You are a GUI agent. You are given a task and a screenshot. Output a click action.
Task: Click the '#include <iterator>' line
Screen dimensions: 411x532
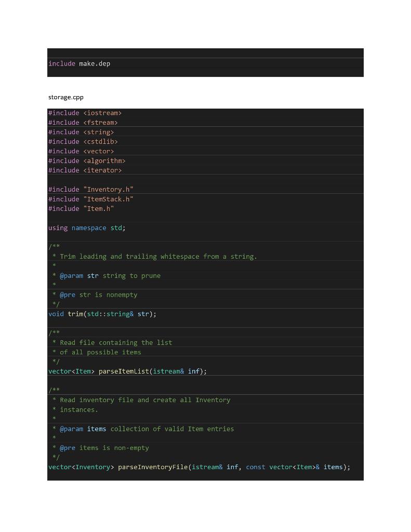[85, 170]
